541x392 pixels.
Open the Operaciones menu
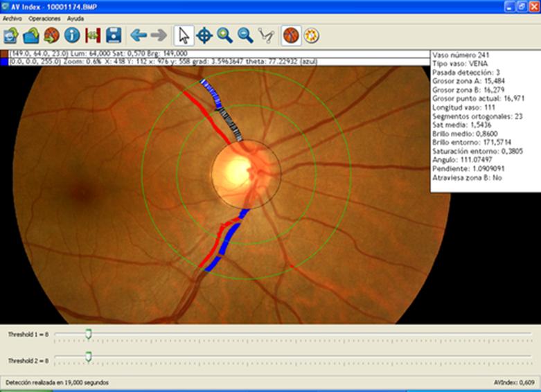pos(44,18)
